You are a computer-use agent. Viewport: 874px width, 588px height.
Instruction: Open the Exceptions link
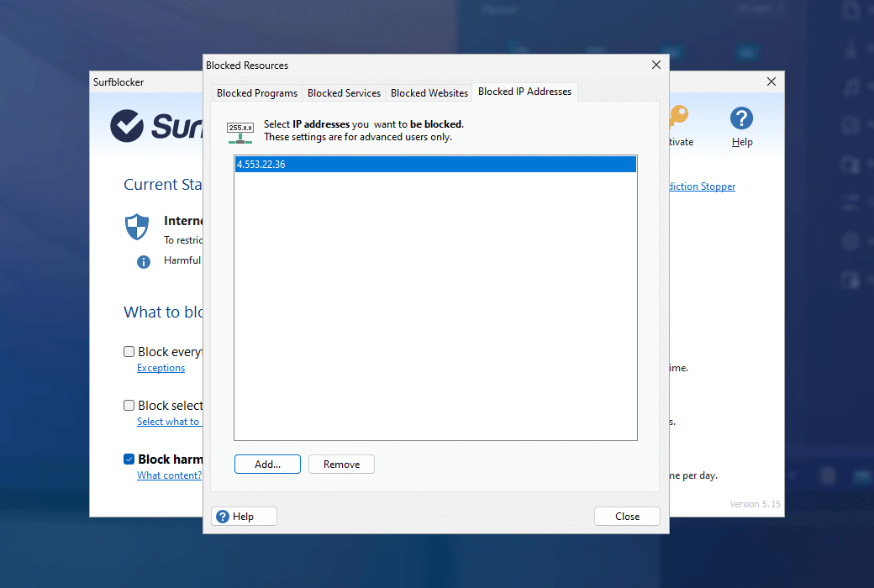(161, 368)
